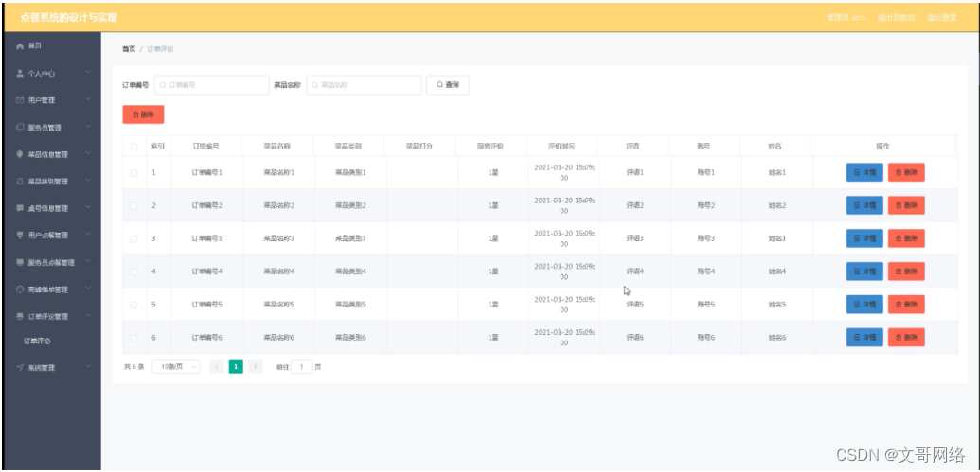Screen dimensions: 980x472
Task: Click the cell 姓名6
Action: tap(777, 338)
